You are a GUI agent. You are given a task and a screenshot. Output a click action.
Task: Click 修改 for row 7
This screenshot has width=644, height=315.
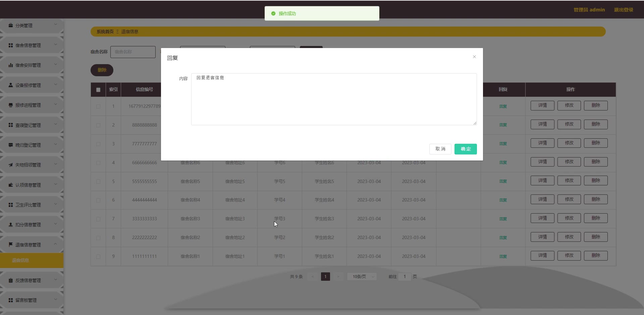pyautogui.click(x=569, y=218)
